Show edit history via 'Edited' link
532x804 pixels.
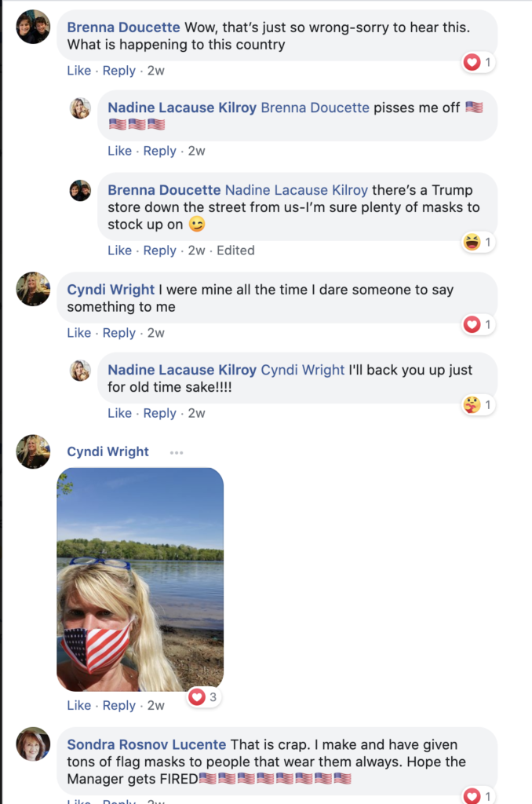tap(235, 250)
